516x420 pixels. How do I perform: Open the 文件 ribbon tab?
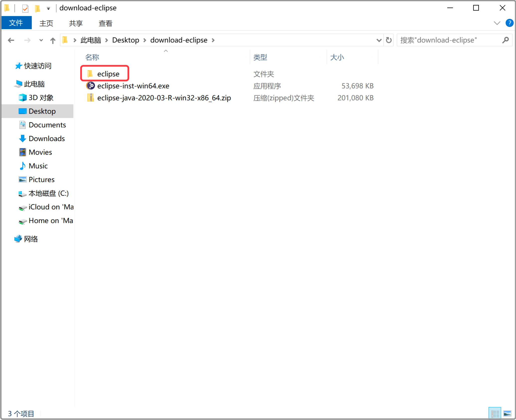tap(16, 23)
